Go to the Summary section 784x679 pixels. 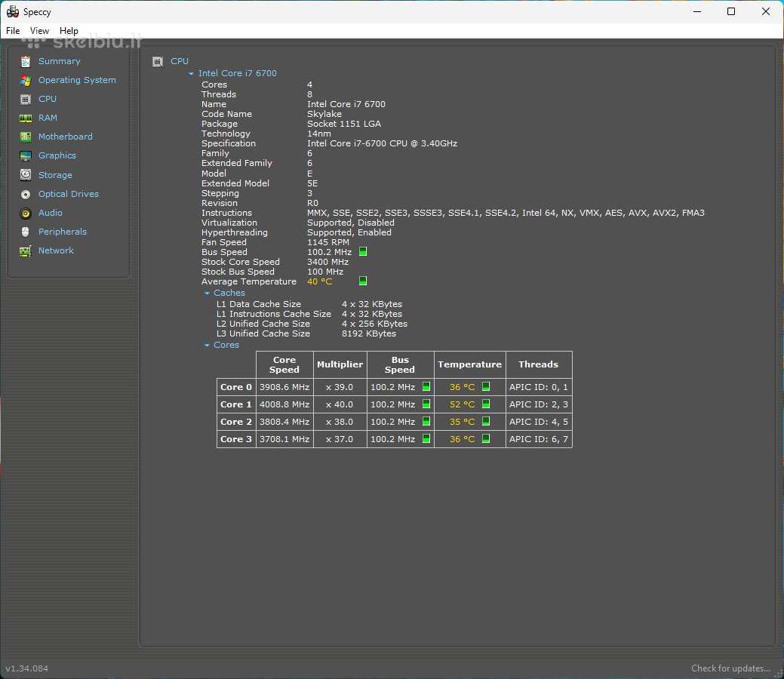tap(60, 61)
